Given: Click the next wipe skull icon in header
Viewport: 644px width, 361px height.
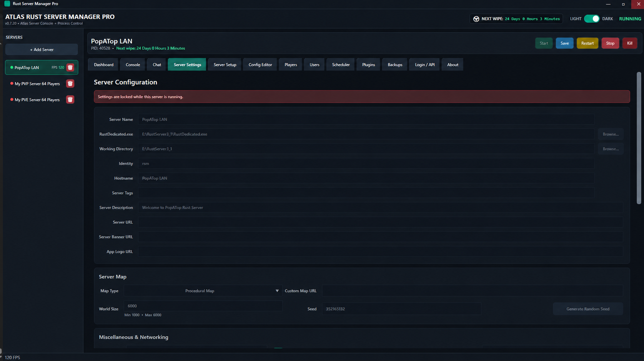Looking at the screenshot, I should point(476,19).
